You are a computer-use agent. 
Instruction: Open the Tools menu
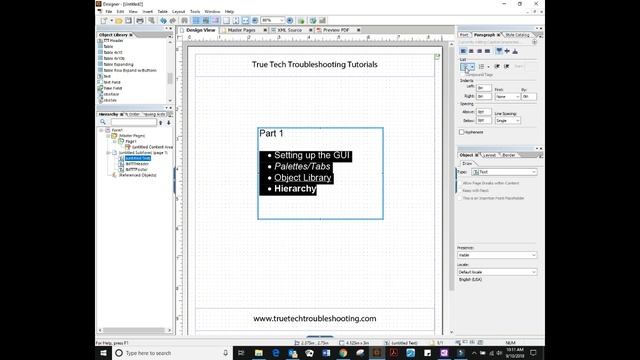(195, 11)
